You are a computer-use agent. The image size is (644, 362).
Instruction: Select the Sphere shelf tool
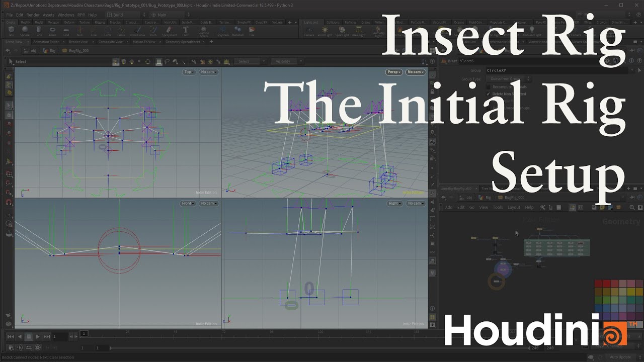(x=25, y=32)
